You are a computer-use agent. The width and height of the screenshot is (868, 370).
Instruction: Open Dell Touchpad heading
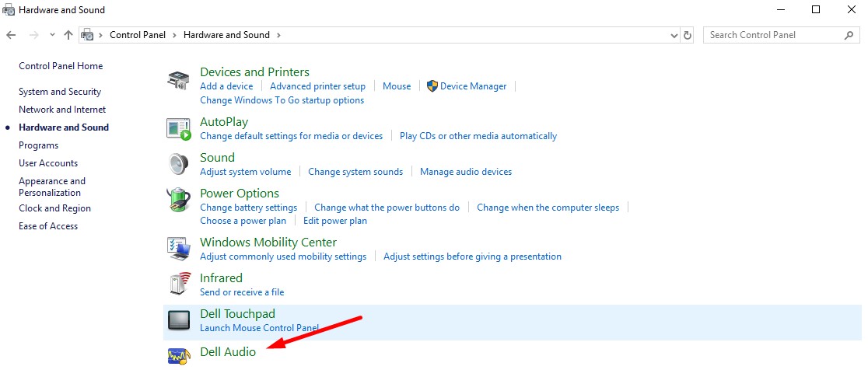(x=237, y=313)
